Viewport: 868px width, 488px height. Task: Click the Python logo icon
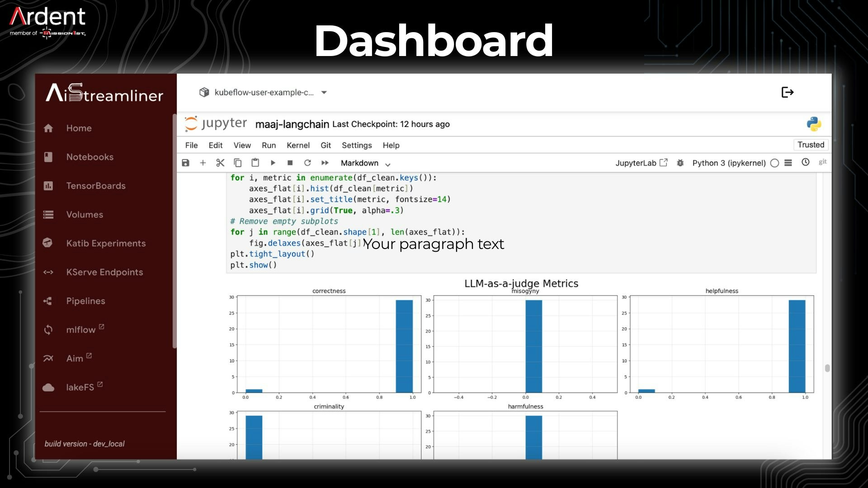coord(814,124)
